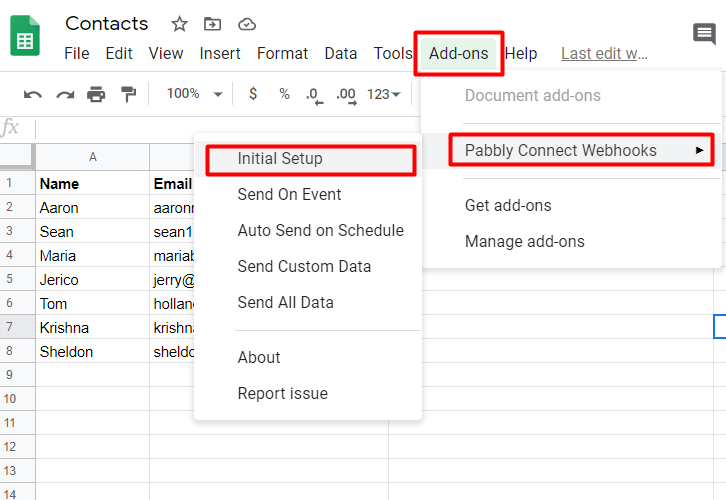
Task: Open the Data menu
Action: tap(341, 54)
